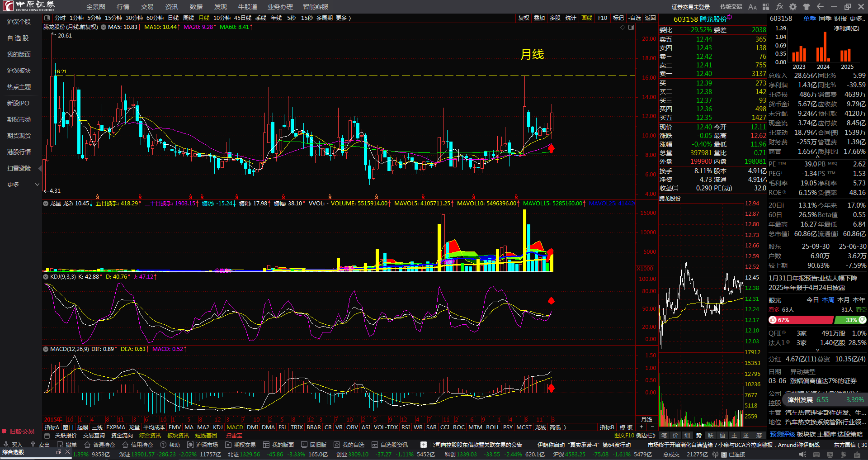The height and width of the screenshot is (460, 868).
Task: Open 普通持仓 holdings
Action: (99, 445)
